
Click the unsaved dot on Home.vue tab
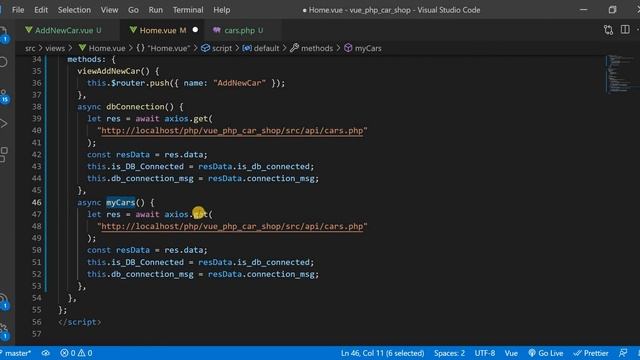pos(195,30)
